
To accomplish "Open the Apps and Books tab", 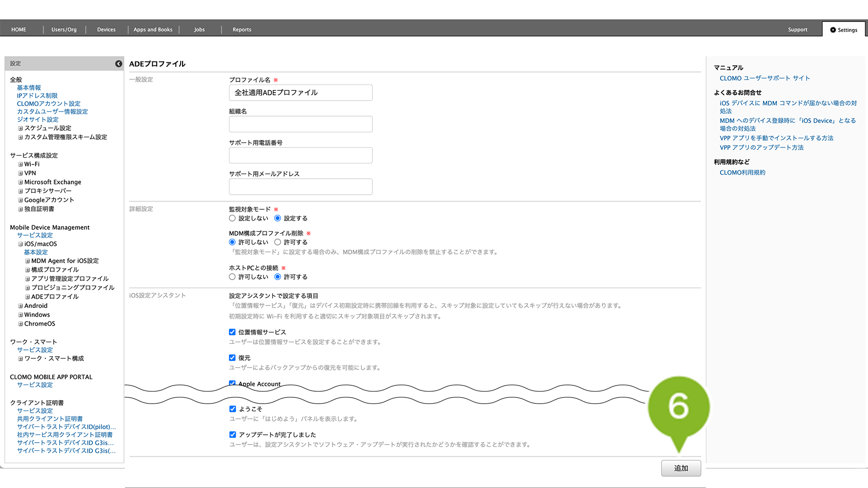I will (153, 30).
